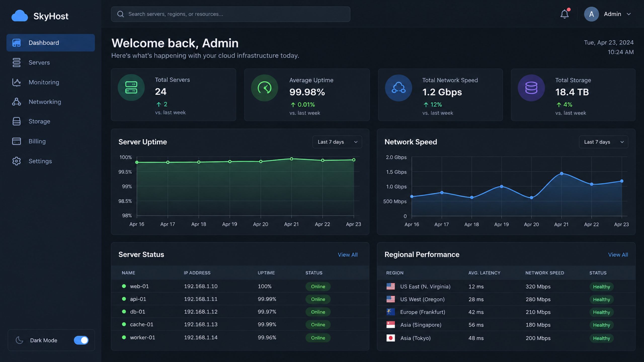The height and width of the screenshot is (362, 644).
Task: Click the Monitoring chart icon in sidebar
Action: click(x=16, y=82)
